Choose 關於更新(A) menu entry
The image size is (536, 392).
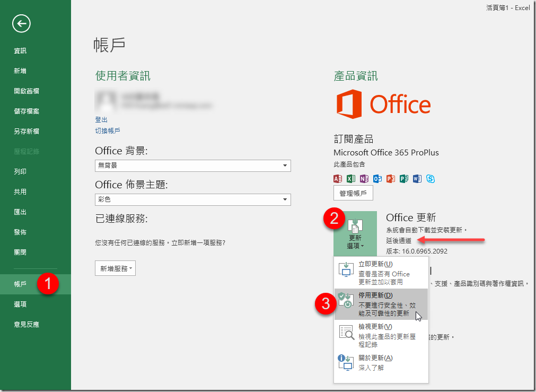point(381,363)
